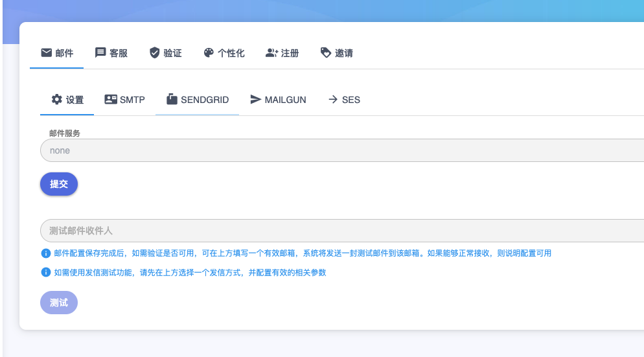
Task: Click the 邮件服务 field label
Action: tap(65, 133)
